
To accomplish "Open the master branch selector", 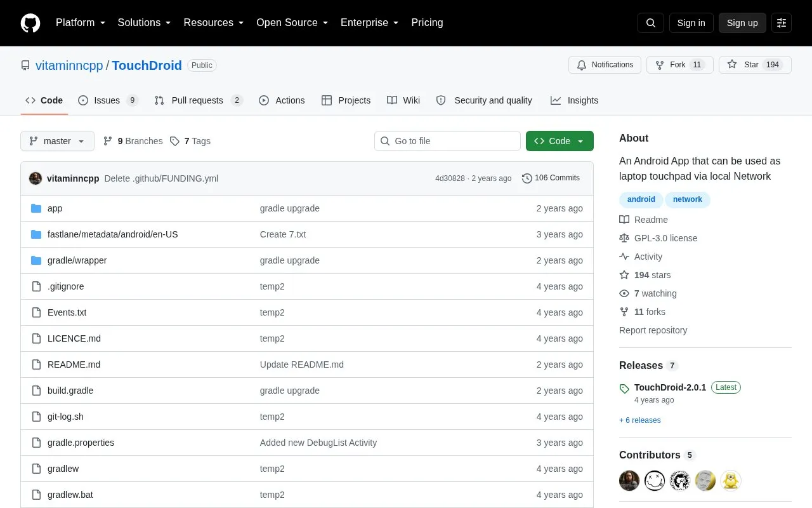I will 57,141.
